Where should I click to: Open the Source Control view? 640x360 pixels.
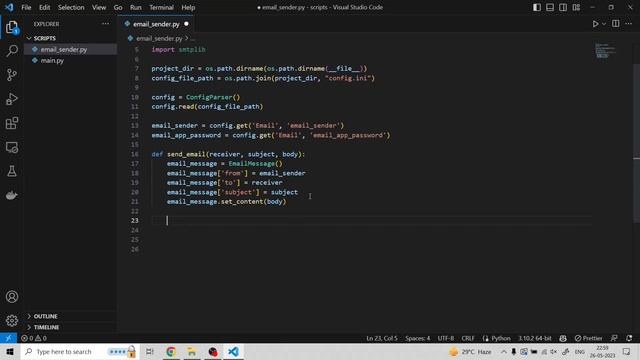[x=12, y=75]
